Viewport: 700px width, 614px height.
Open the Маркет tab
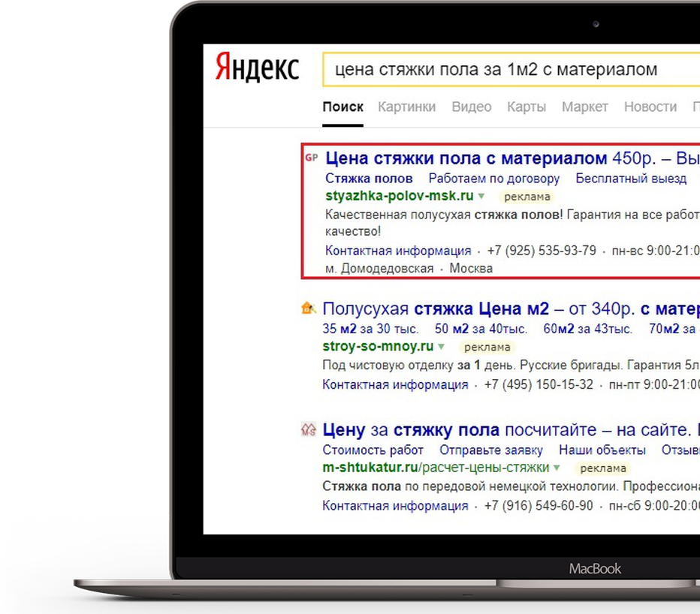(585, 107)
